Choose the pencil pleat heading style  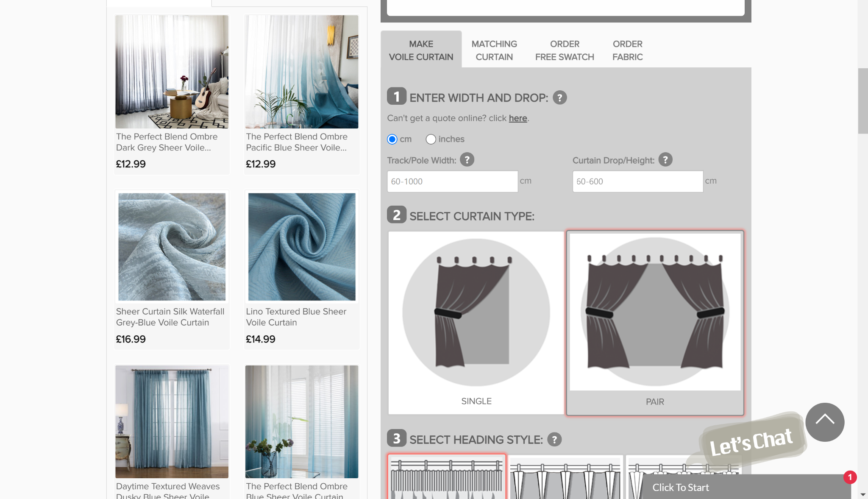(x=447, y=477)
